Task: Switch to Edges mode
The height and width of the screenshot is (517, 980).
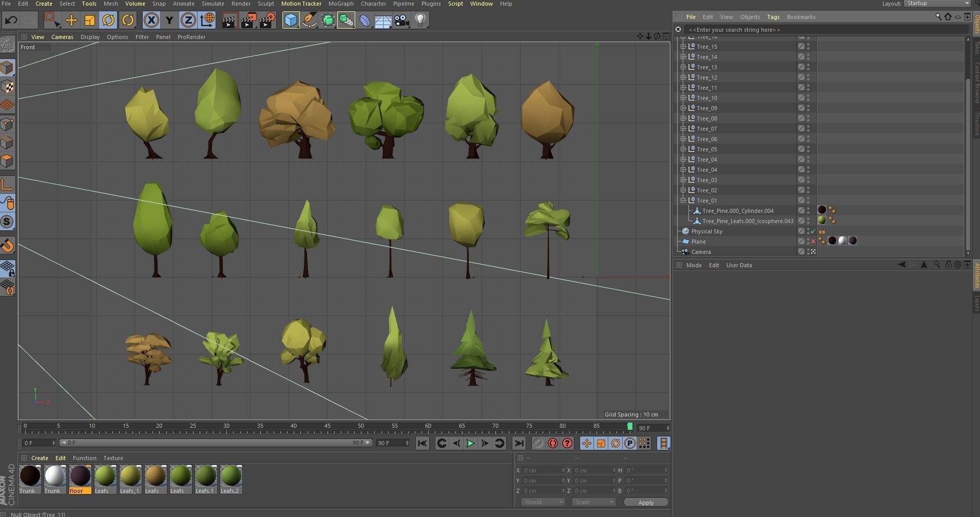Action: 8,143
